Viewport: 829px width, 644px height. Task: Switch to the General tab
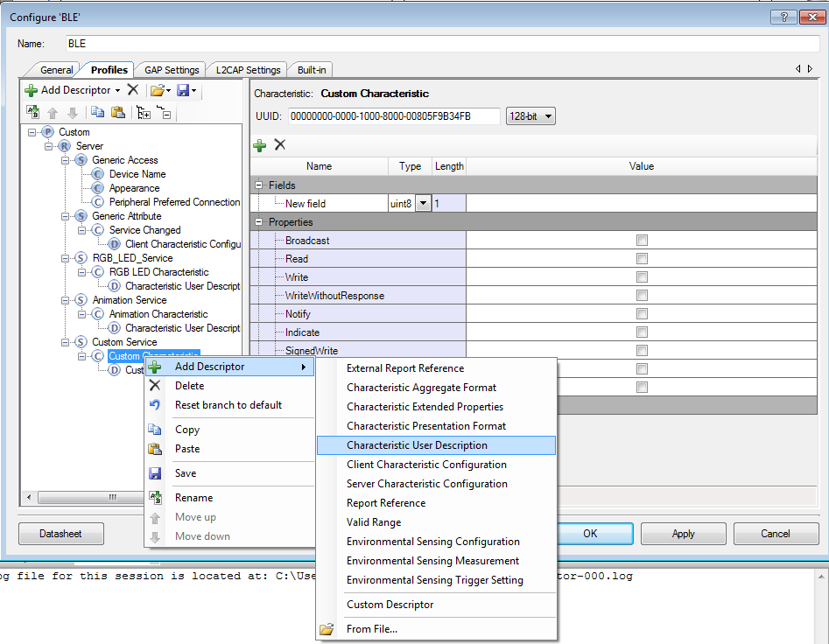[x=56, y=70]
